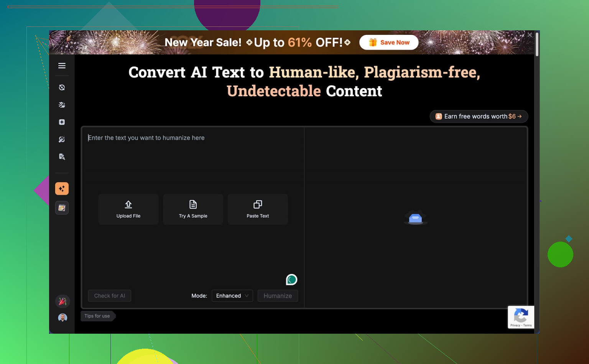Click the circular refresh arrows sidebar icon
The width and height of the screenshot is (589, 364).
point(62,87)
